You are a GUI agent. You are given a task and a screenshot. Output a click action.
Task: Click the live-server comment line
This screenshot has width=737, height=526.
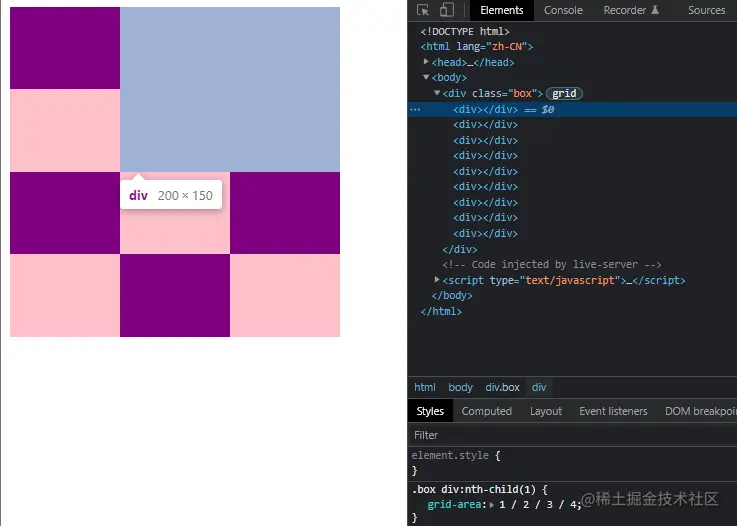(x=552, y=265)
